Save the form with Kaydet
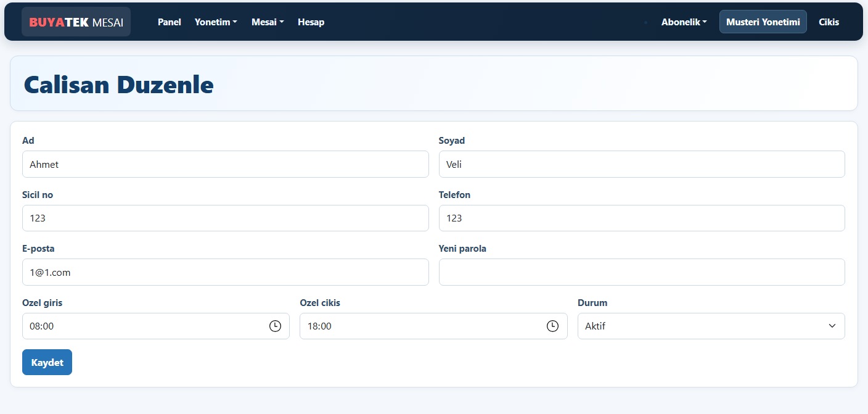 click(47, 362)
